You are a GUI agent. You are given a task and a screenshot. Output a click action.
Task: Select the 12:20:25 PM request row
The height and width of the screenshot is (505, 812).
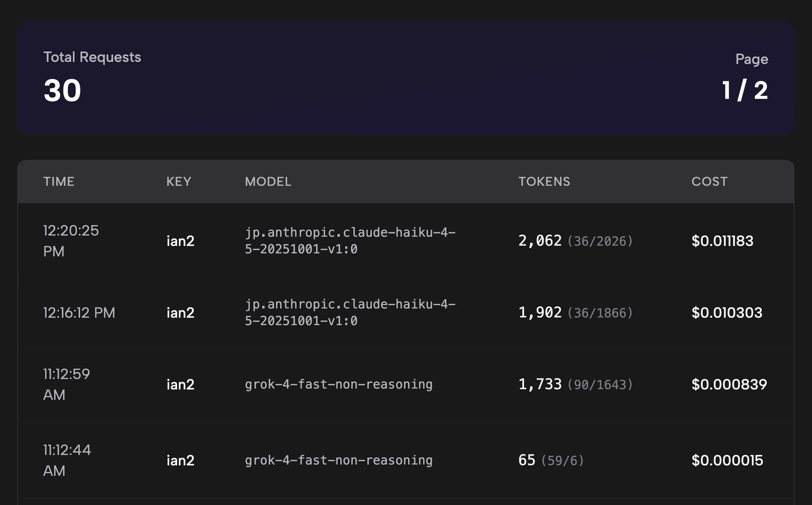(x=406, y=241)
